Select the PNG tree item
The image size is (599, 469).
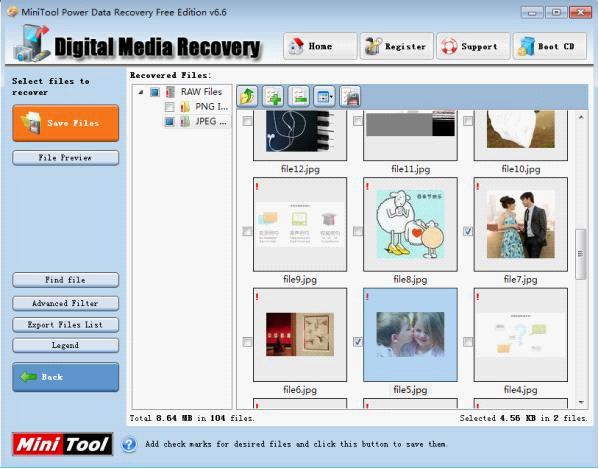211,107
